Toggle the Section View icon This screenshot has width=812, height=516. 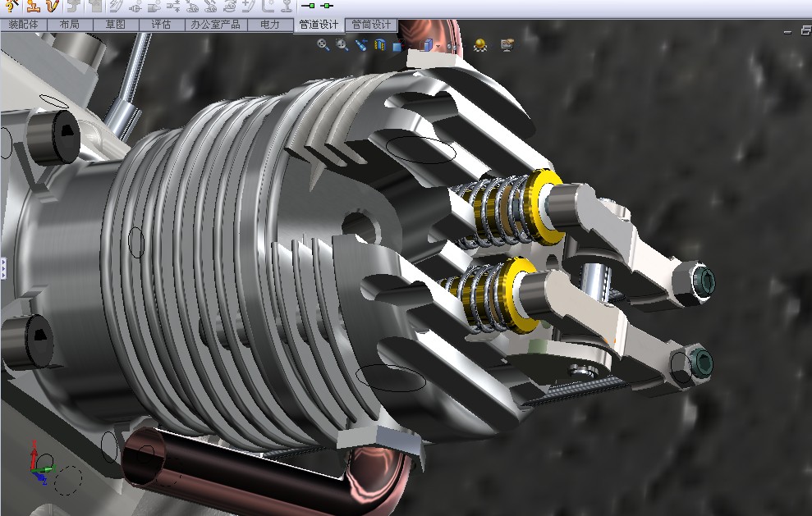(379, 45)
